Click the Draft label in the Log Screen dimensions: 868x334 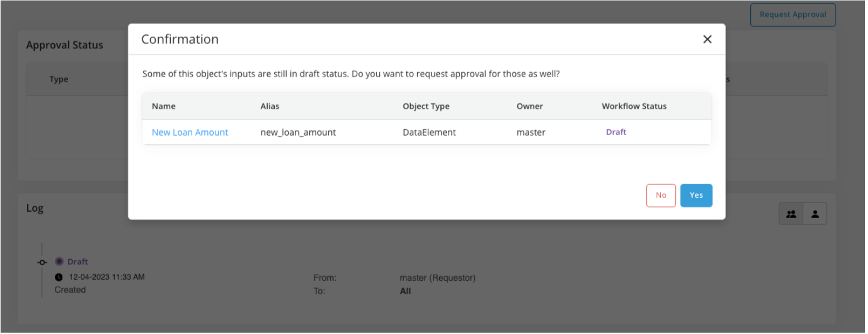(77, 262)
